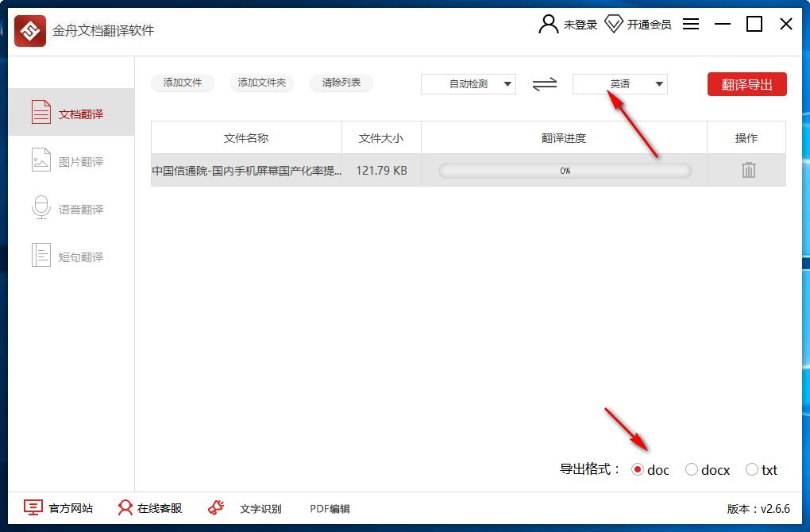
Task: Switch to 文档翻译 tab label
Action: pyautogui.click(x=80, y=114)
